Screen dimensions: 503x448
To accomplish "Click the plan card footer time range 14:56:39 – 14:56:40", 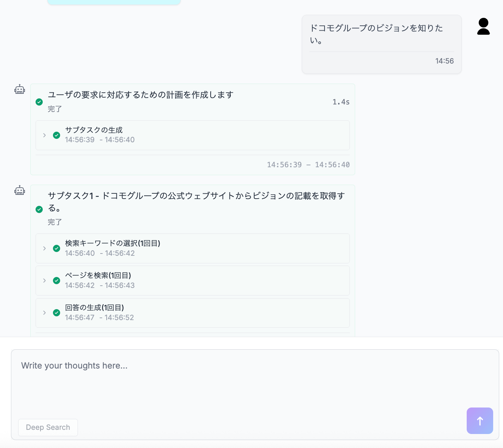I will (308, 165).
